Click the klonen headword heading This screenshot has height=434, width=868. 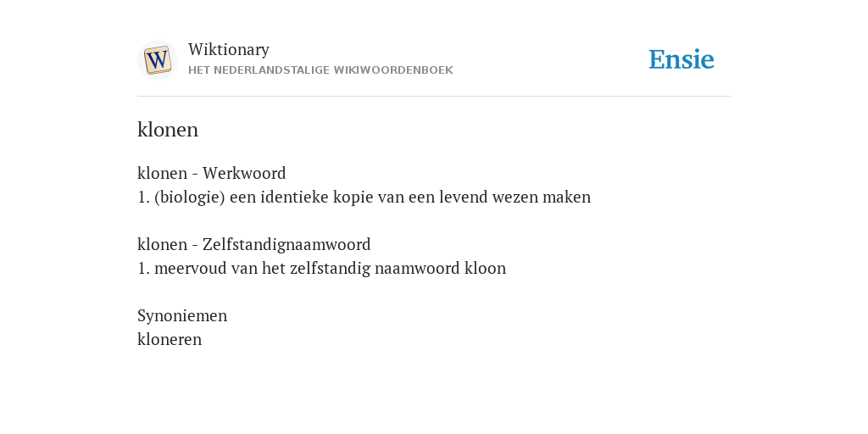pos(168,130)
